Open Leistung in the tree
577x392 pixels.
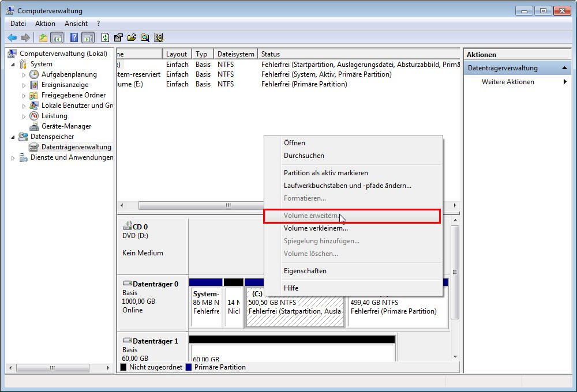54,116
